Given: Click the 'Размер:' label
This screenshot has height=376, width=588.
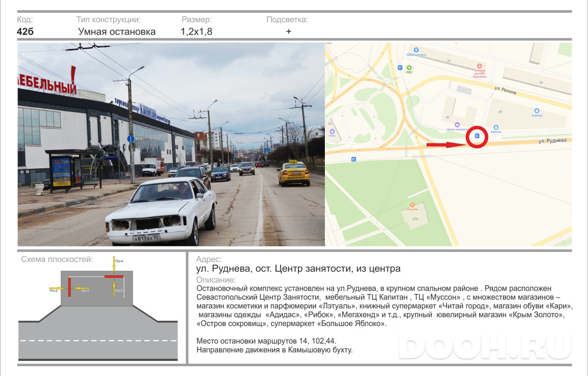Looking at the screenshot, I should coord(196,20).
